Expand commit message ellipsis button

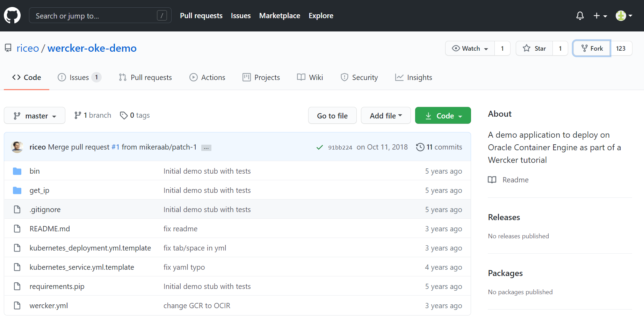pyautogui.click(x=206, y=148)
